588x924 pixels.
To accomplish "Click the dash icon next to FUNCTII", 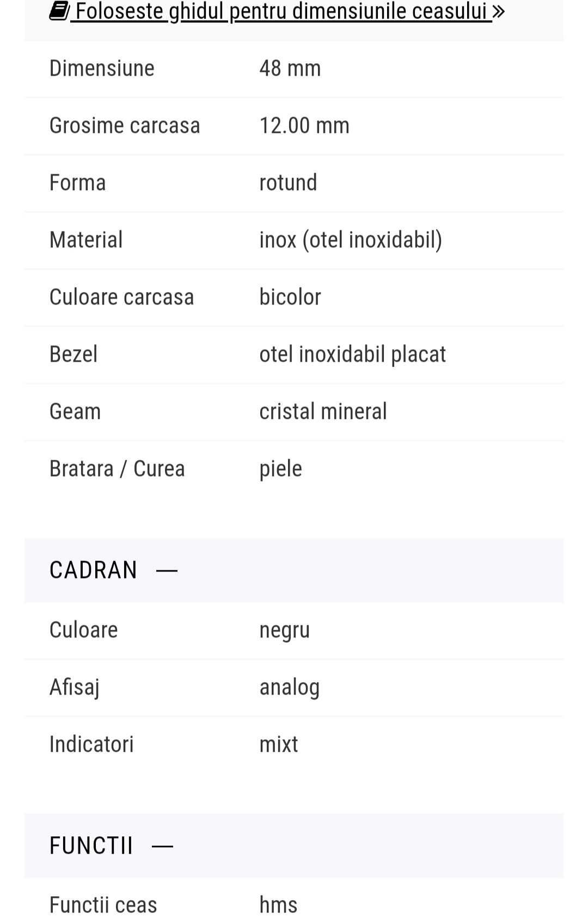I will (x=162, y=846).
